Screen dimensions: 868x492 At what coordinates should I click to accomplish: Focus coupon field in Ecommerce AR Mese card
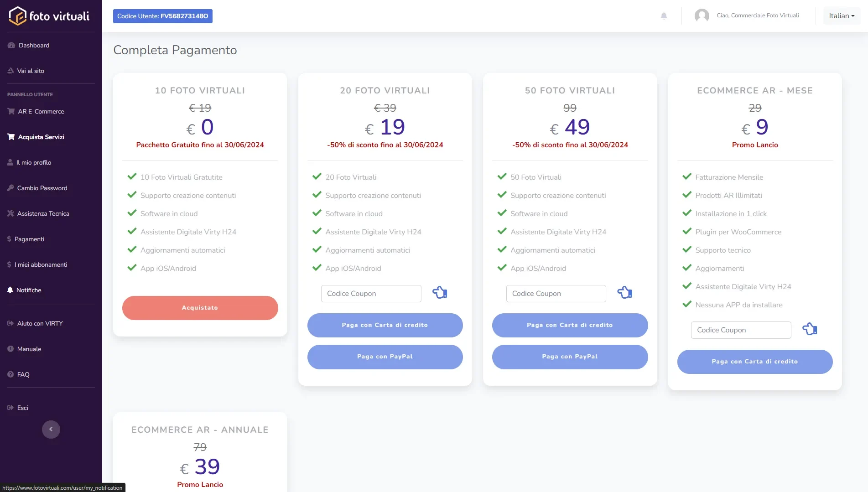click(x=741, y=330)
